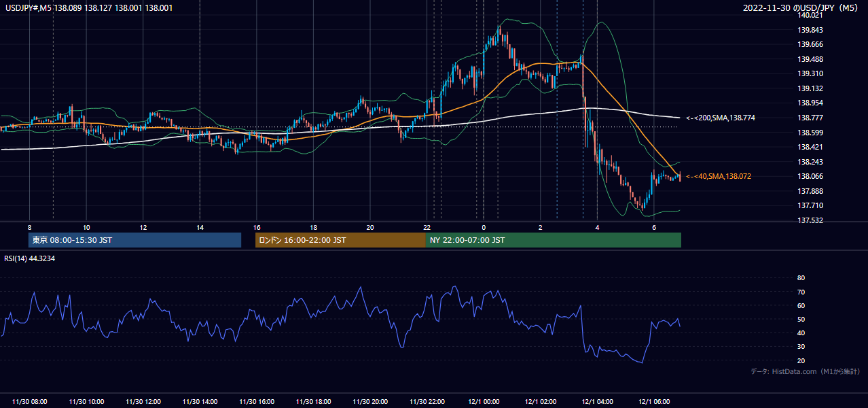
Task: Click midnight hour label 0 under the price chart
Action: point(484,227)
